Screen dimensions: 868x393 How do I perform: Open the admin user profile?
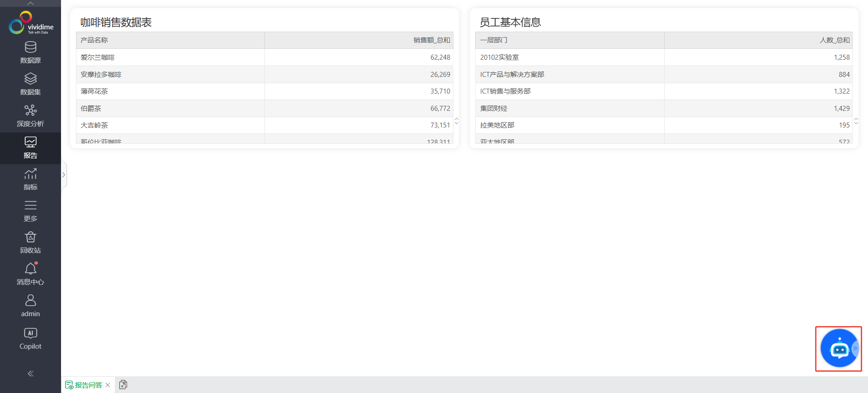click(x=30, y=306)
